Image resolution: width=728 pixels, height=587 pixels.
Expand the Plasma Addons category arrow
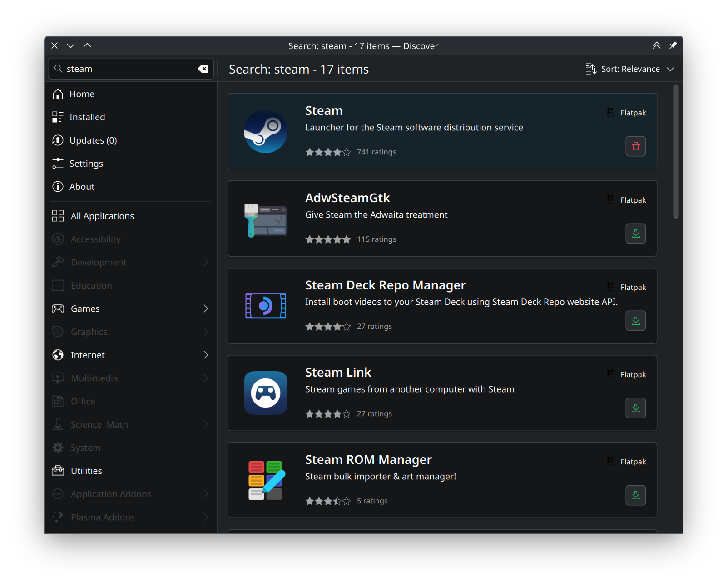pos(206,517)
